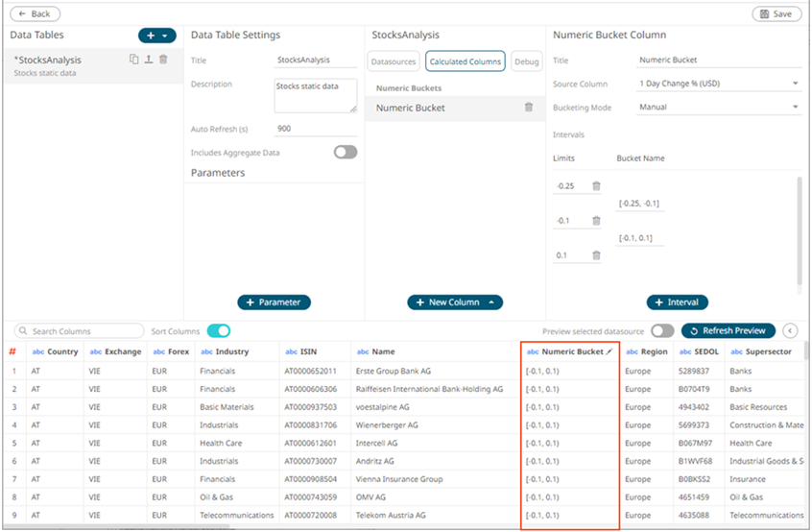Open the Bucketing Mode dropdown
Image resolution: width=812 pixels, height=532 pixels.
pyautogui.click(x=719, y=108)
